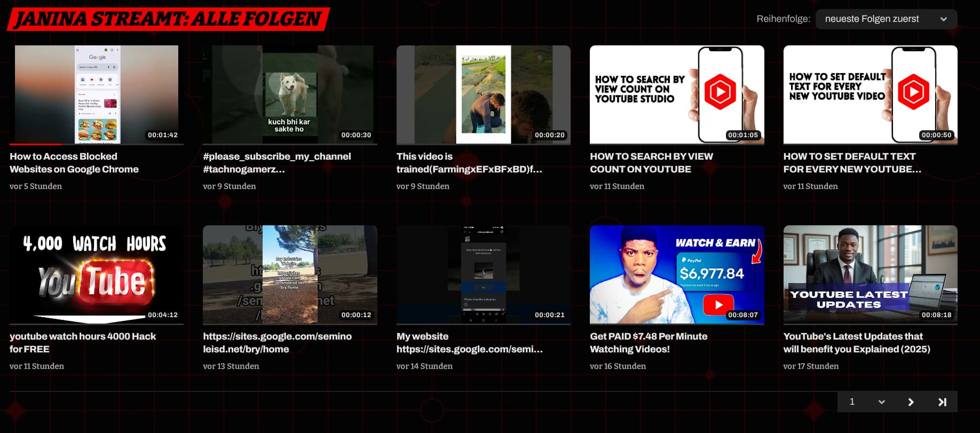The height and width of the screenshot is (433, 980).
Task: Open the FarmingxEFxBFxBD video thumbnail
Action: pyautogui.click(x=484, y=95)
